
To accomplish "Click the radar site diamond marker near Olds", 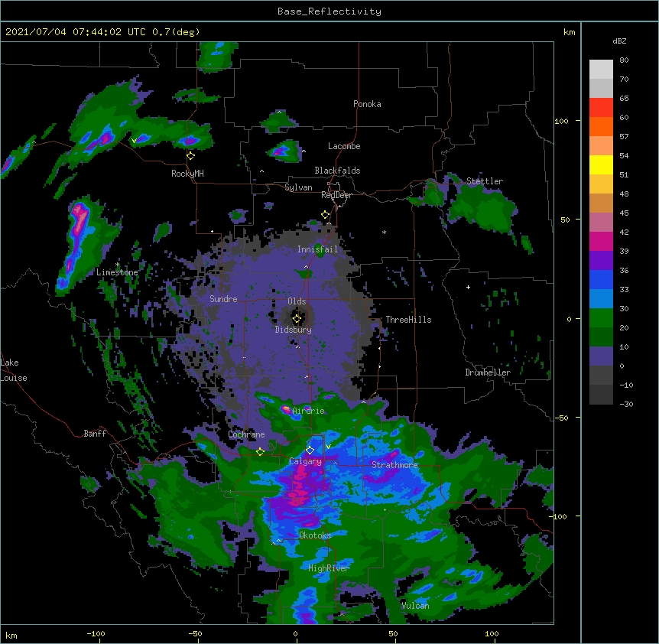I will click(297, 319).
